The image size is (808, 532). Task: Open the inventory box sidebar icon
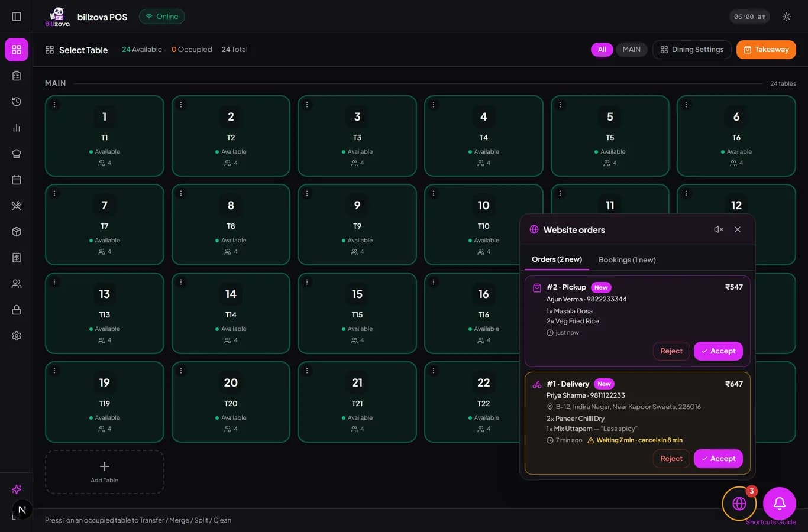[17, 232]
